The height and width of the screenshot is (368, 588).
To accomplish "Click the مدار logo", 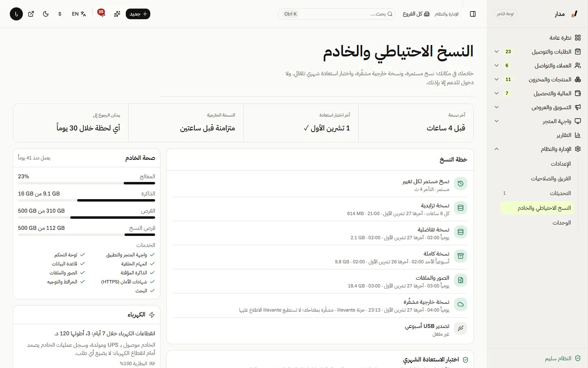I will [x=566, y=14].
